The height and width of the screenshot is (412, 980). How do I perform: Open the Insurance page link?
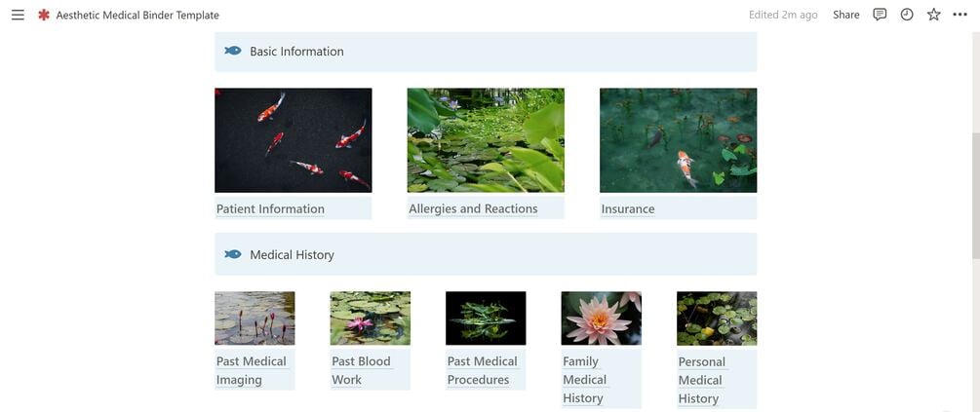pos(628,209)
